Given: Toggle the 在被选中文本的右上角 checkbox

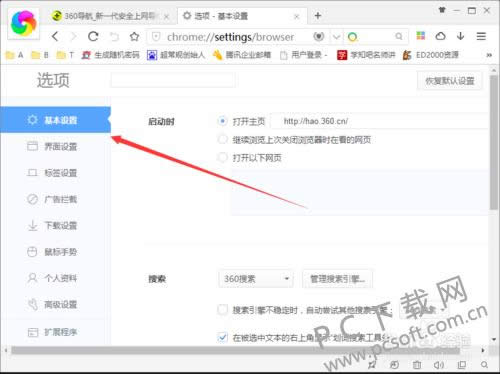Looking at the screenshot, I should [222, 337].
